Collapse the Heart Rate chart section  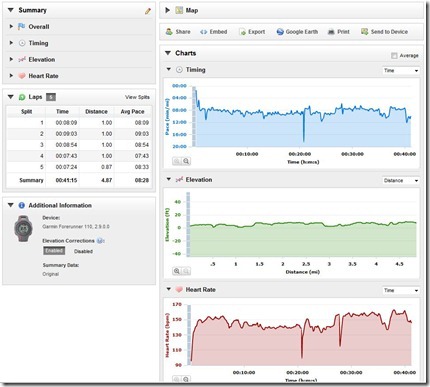[169, 289]
